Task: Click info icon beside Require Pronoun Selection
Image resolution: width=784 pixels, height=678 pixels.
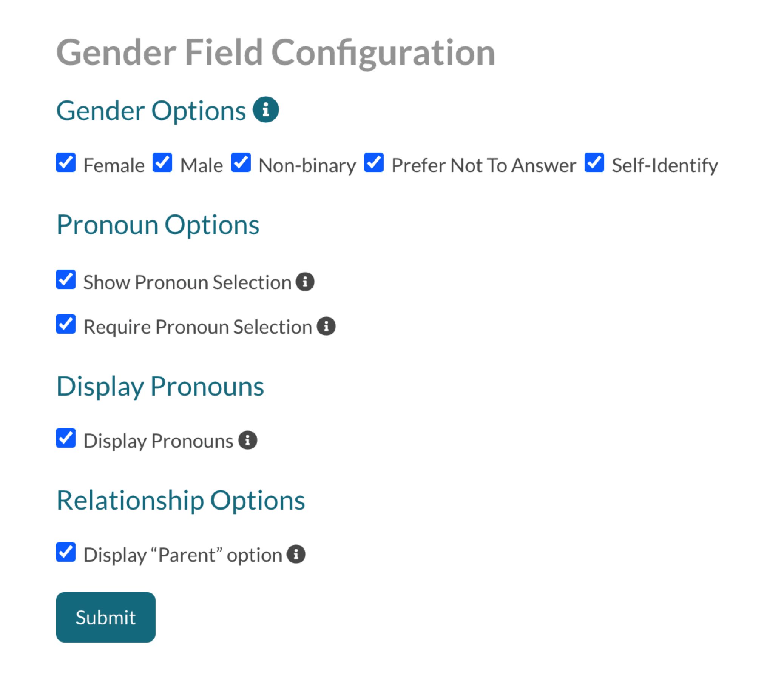Action: pyautogui.click(x=326, y=326)
